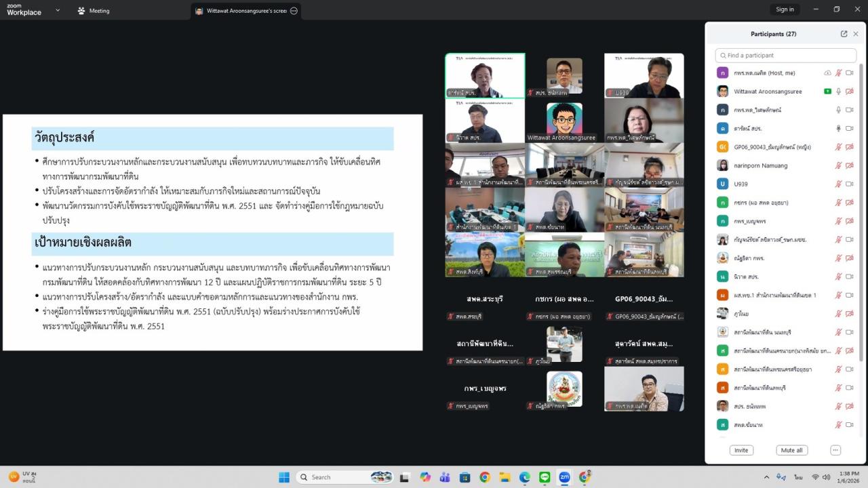The height and width of the screenshot is (488, 868).
Task: Click the Invite button
Action: pos(741,449)
